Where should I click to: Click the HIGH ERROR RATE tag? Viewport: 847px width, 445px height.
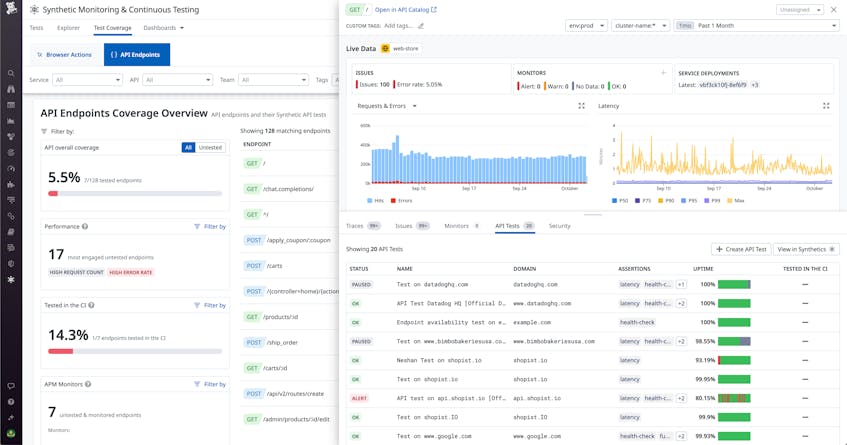[x=131, y=272]
